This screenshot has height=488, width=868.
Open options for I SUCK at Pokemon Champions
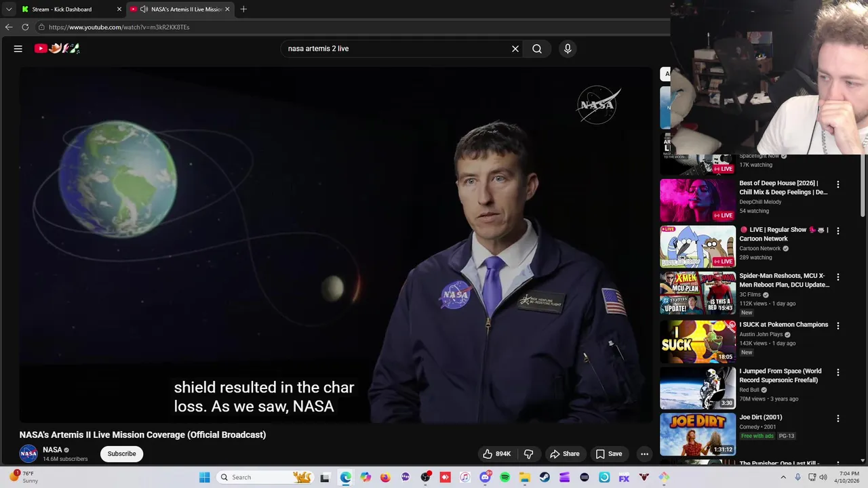click(x=837, y=325)
